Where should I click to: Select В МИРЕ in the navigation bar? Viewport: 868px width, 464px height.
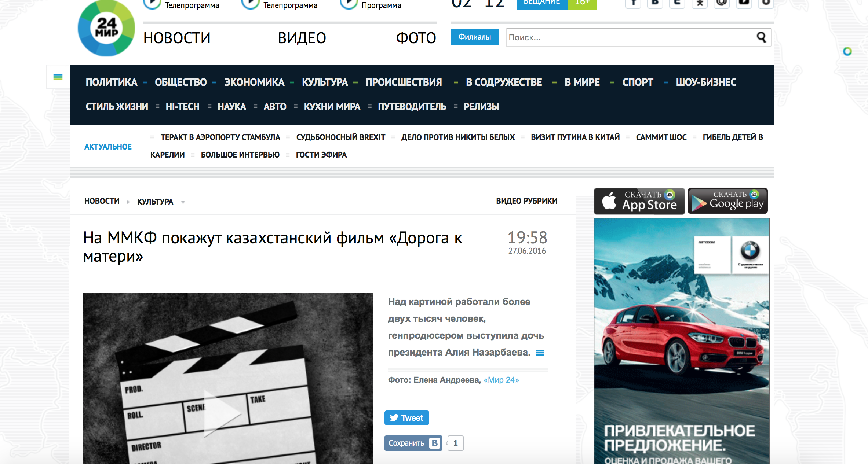(582, 82)
